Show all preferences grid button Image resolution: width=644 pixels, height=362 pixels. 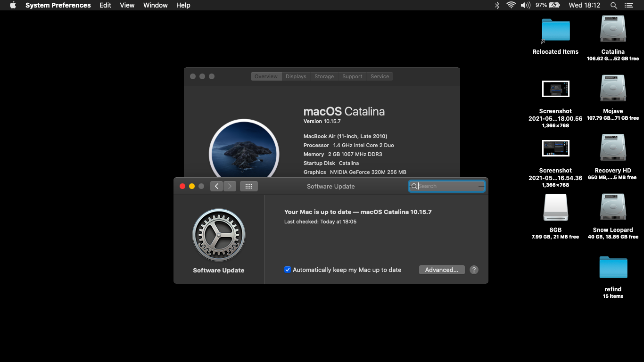pyautogui.click(x=249, y=186)
